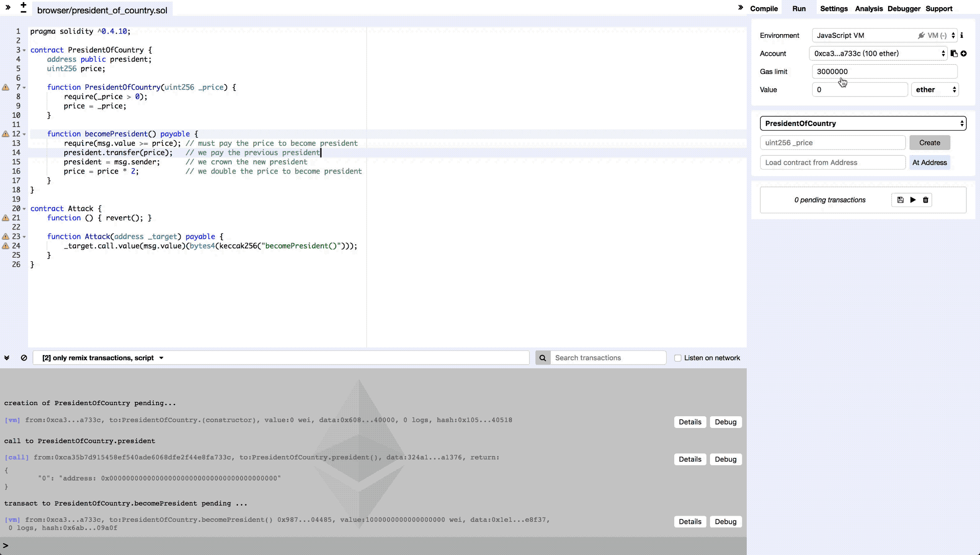Save the recorded transactions
This screenshot has height=555, width=980.
tap(900, 200)
